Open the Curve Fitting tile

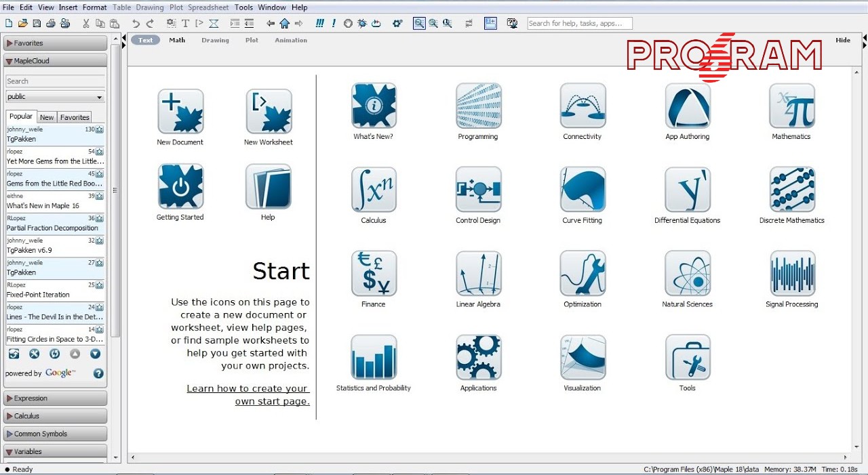point(583,190)
